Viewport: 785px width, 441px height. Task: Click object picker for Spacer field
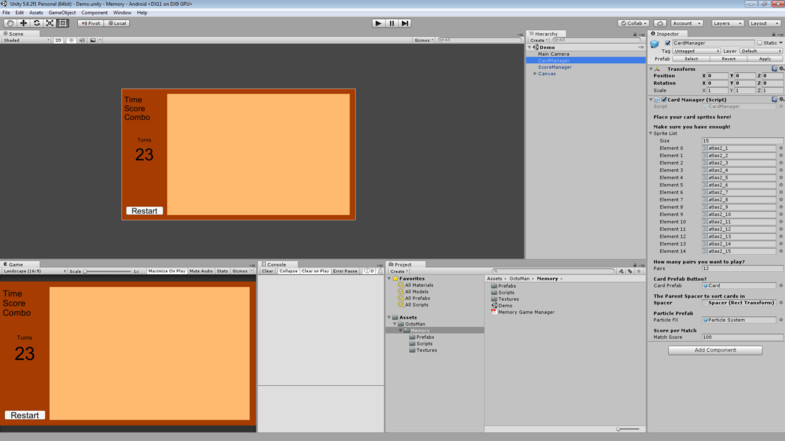click(x=780, y=303)
